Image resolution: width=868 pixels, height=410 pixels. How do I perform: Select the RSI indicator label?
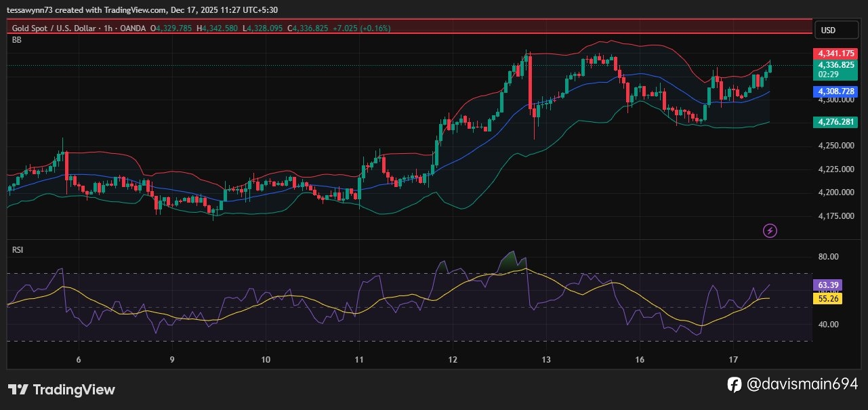pos(18,250)
